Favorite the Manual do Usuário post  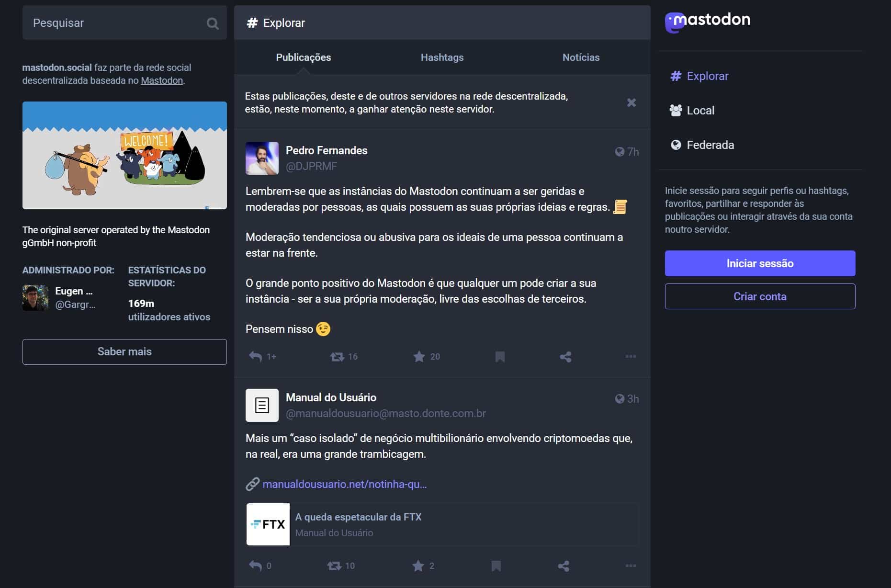[418, 566]
